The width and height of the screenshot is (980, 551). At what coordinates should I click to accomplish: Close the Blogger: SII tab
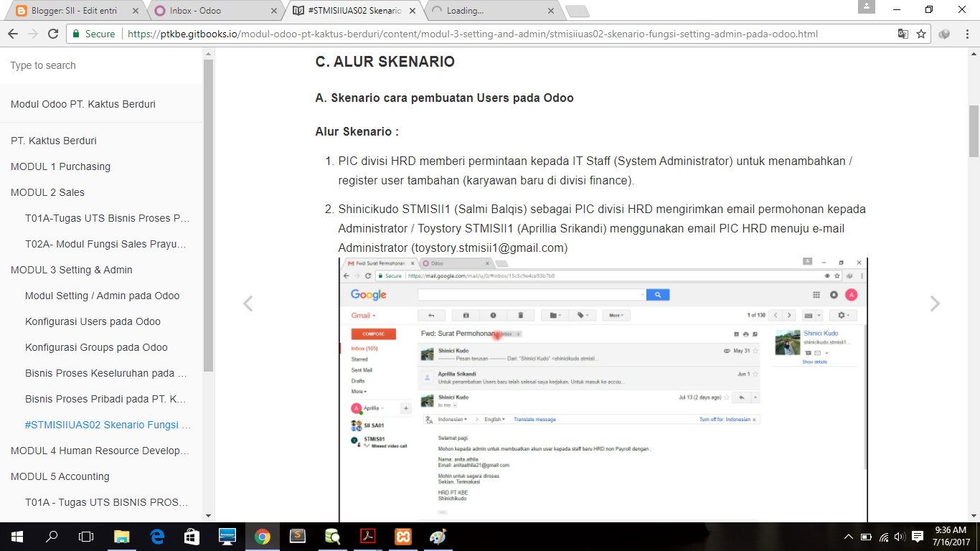[136, 11]
